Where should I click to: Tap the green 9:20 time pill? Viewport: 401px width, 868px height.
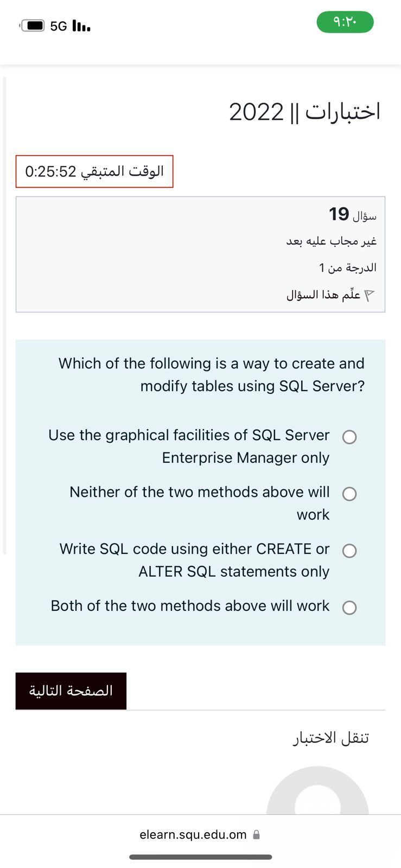click(345, 22)
